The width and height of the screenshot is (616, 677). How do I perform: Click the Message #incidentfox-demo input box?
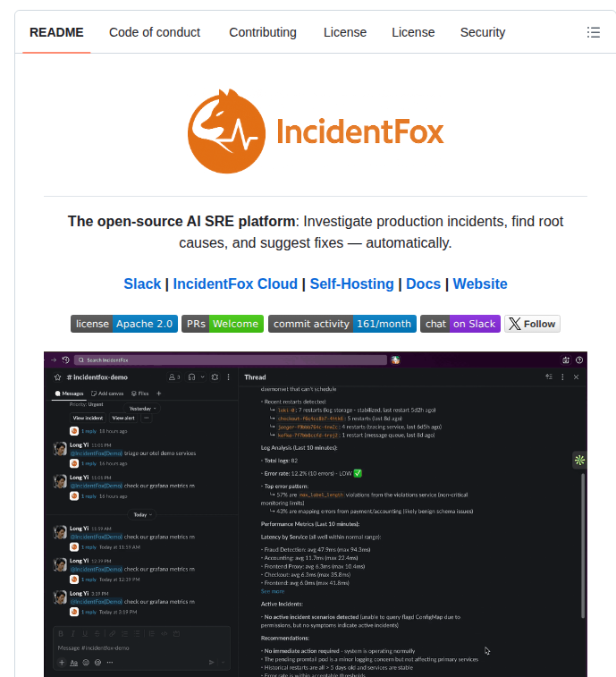pyautogui.click(x=141, y=648)
